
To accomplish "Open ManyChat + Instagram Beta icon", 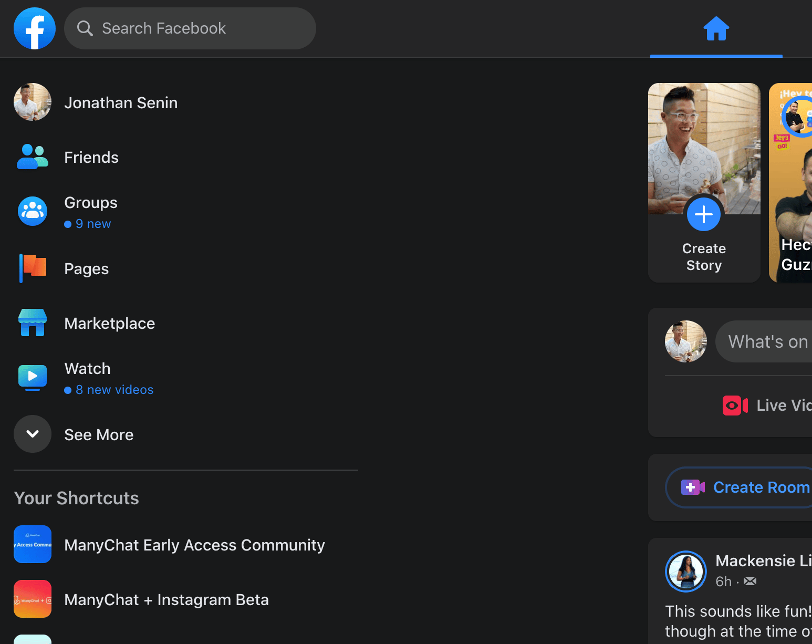I will click(x=33, y=599).
